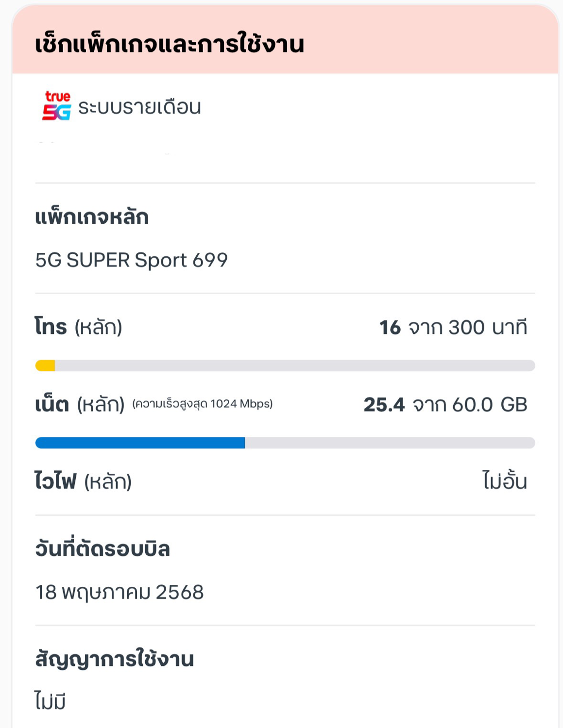Tap the True 5G logo icon
563x728 pixels.
(57, 105)
